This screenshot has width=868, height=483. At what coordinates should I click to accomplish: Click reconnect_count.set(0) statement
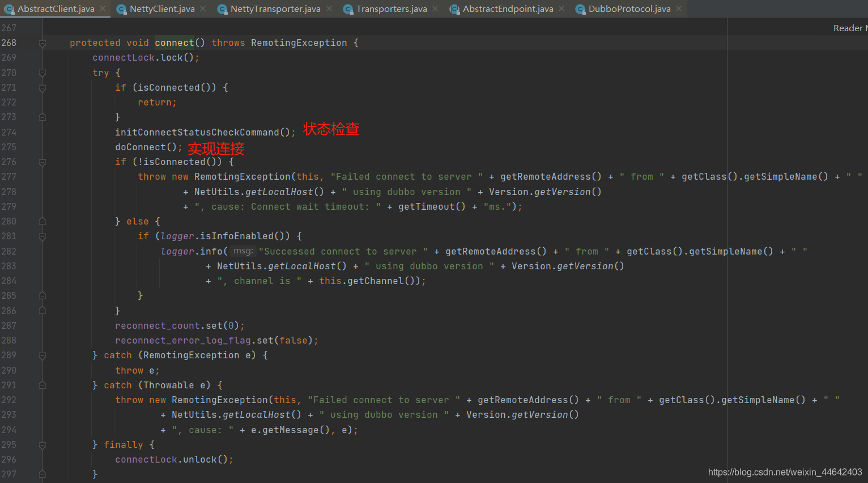[x=180, y=326]
